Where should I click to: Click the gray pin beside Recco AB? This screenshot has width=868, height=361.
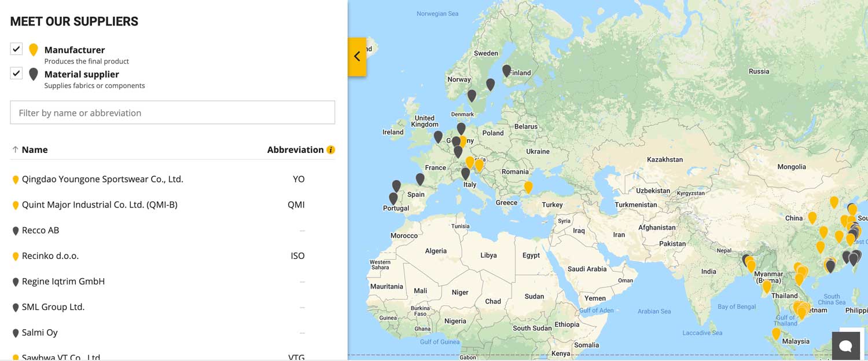pyautogui.click(x=16, y=231)
